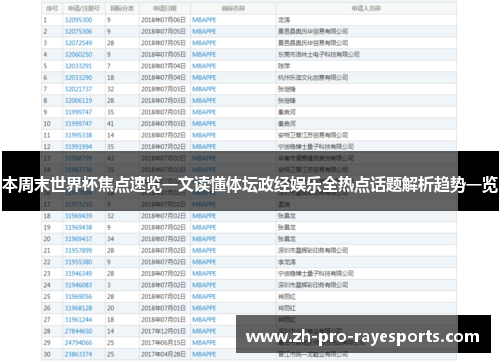The image size is (500, 362).
Task: Open registration number 31955380 link
Action: pyautogui.click(x=78, y=262)
